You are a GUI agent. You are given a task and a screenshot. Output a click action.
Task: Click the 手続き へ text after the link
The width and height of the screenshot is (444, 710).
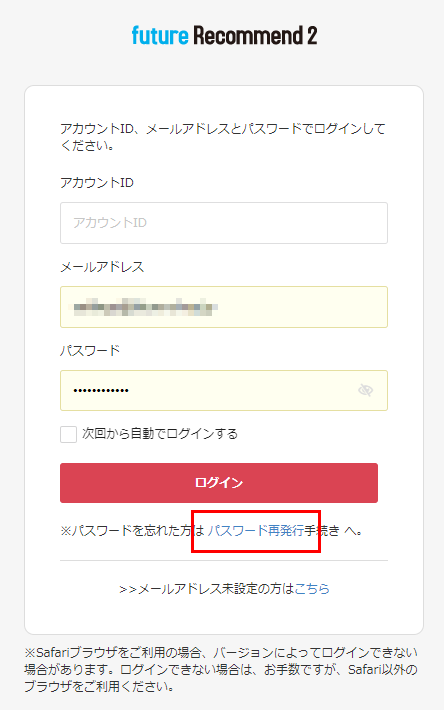click(334, 530)
